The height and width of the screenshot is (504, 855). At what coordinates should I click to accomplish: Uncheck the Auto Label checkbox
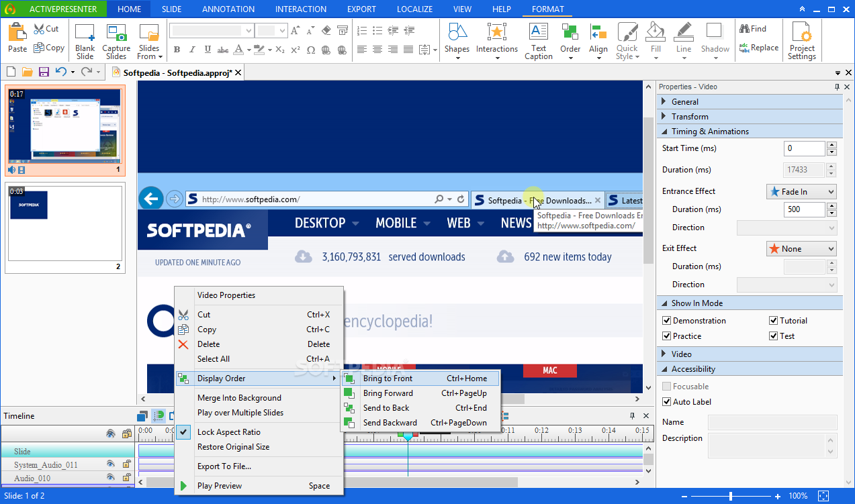pyautogui.click(x=666, y=402)
